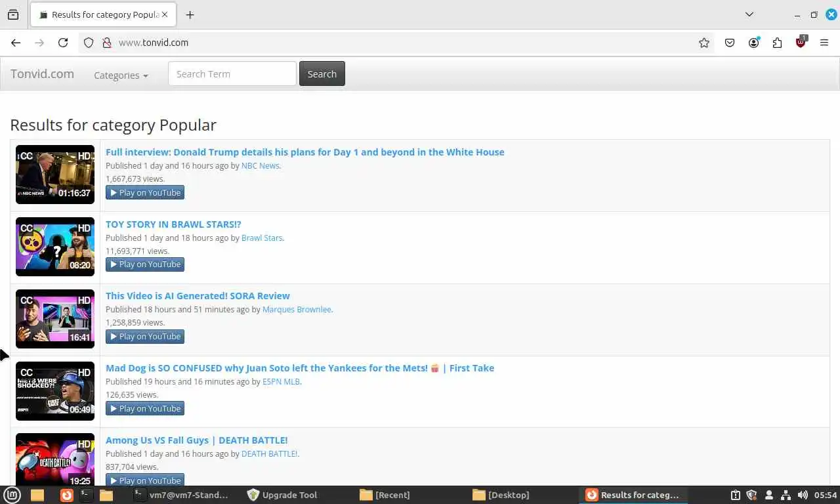This screenshot has height=504, width=840.
Task: Open the Pocket save icon
Action: (x=730, y=43)
